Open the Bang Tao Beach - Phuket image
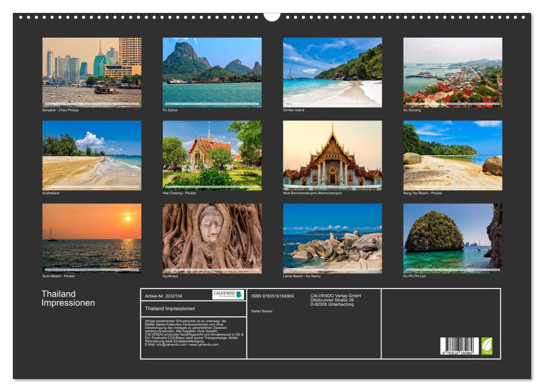The image size is (544, 392). tap(454, 156)
